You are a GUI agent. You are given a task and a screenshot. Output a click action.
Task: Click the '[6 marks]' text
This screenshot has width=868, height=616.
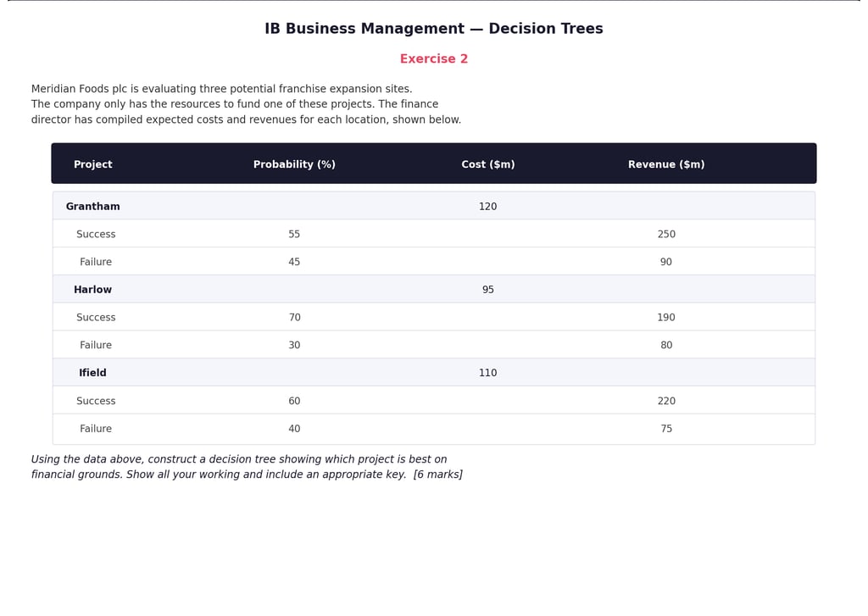[x=438, y=474]
